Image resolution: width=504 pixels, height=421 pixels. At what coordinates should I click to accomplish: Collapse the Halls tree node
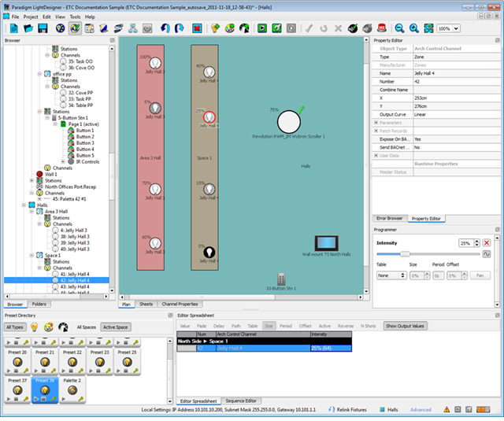(x=24, y=205)
